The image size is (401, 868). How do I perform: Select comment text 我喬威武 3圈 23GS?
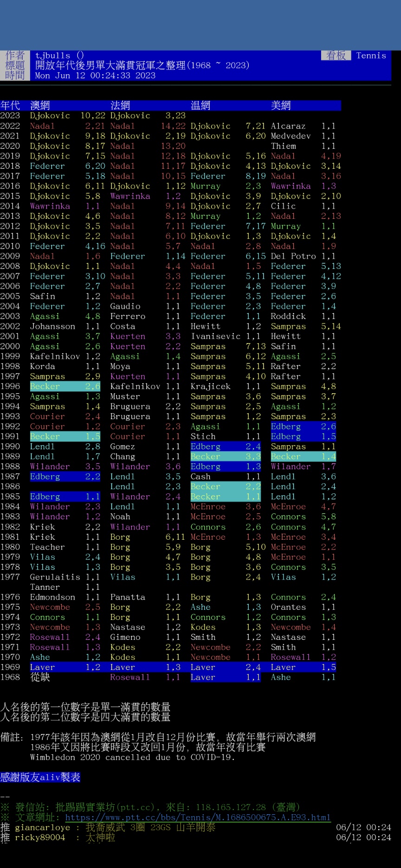[129, 827]
